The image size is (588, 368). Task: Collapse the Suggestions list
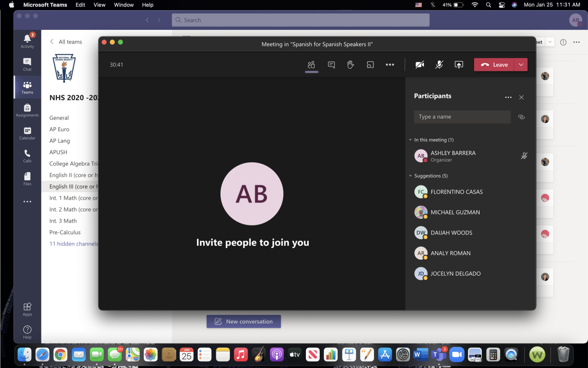pyautogui.click(x=411, y=176)
